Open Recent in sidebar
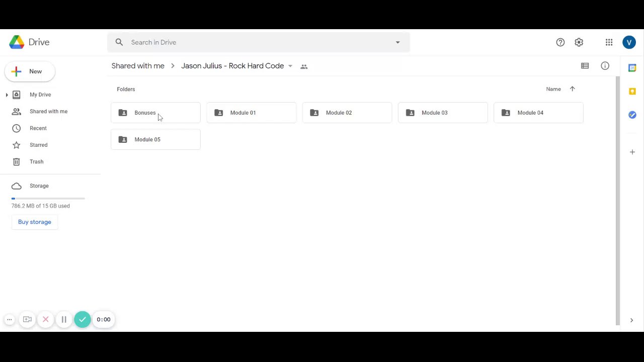Screen dimensions: 644x362 coord(38,128)
